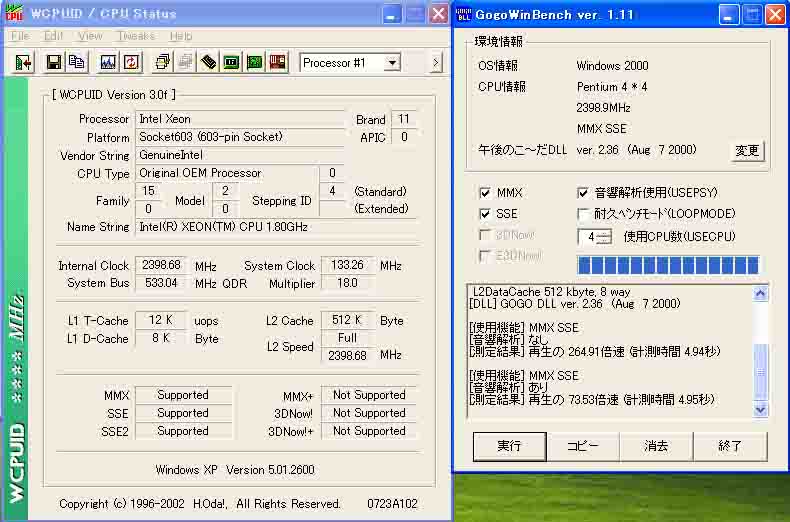Click the 消去 button to clear results
790x522 pixels.
pyautogui.click(x=656, y=446)
